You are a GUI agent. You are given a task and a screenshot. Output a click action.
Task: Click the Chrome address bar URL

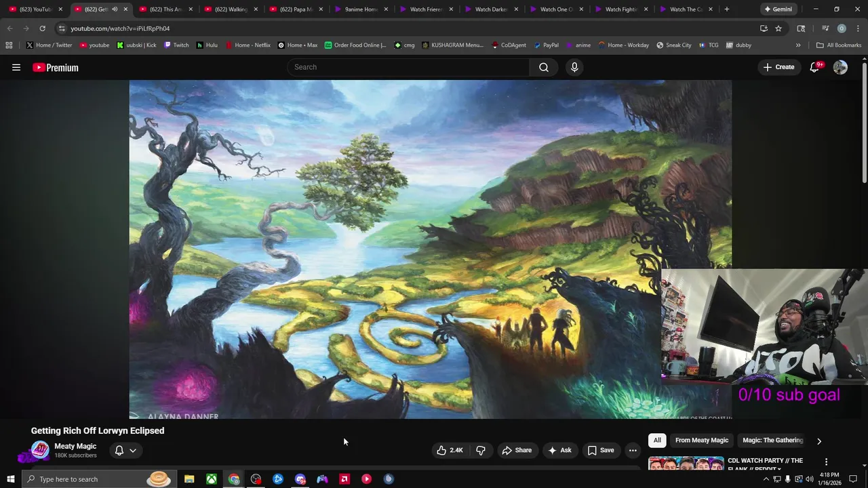click(120, 28)
